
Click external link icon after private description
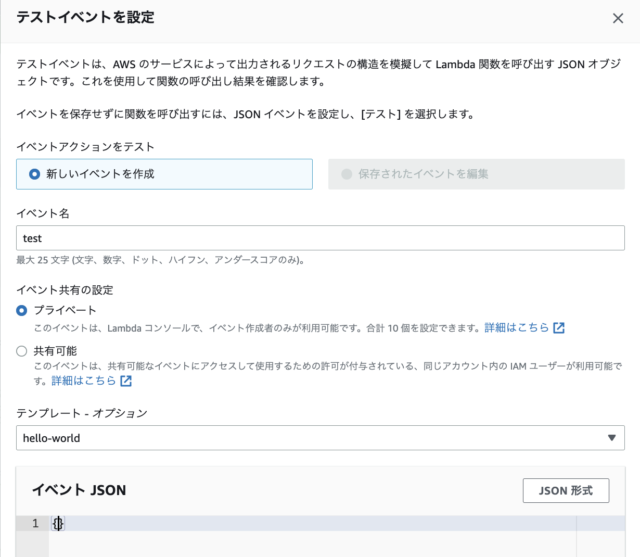click(559, 328)
